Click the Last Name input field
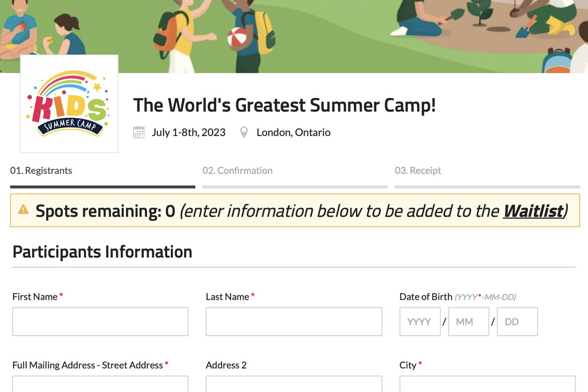The width and height of the screenshot is (588, 392). tap(293, 322)
